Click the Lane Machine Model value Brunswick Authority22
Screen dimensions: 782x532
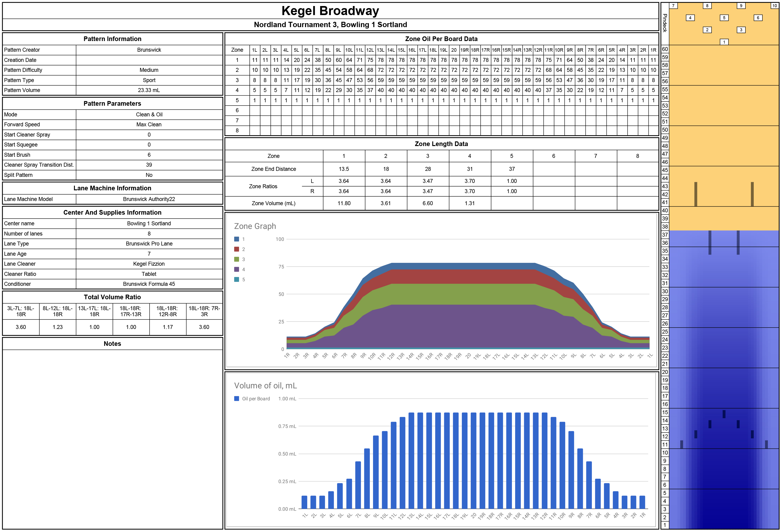coord(149,199)
